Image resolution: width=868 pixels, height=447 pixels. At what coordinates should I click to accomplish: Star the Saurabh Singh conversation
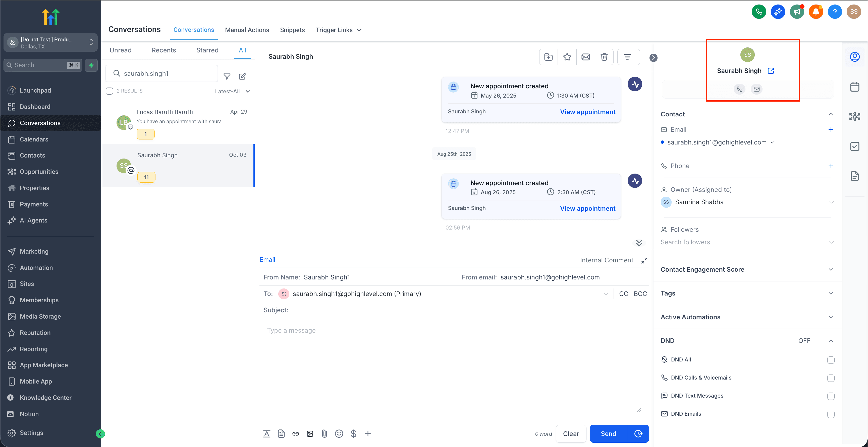567,57
